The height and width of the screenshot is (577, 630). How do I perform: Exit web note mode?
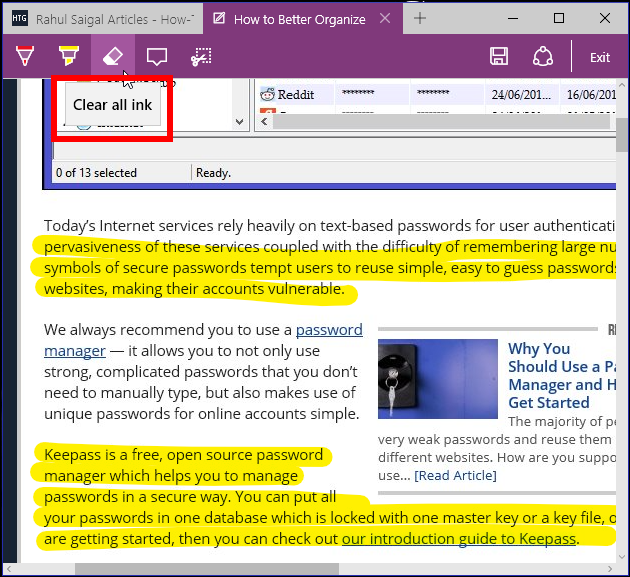point(600,57)
